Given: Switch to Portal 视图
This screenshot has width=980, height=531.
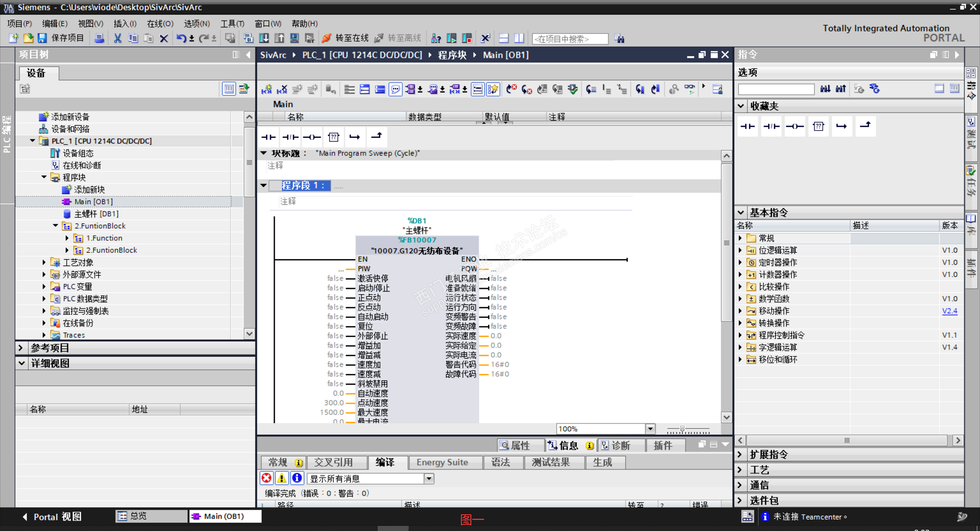Looking at the screenshot, I should coord(52,517).
